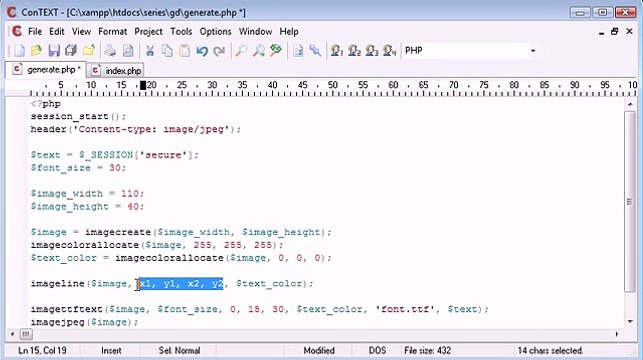The width and height of the screenshot is (643, 360).
Task: Click '14 chars selected' status text
Action: point(550,351)
